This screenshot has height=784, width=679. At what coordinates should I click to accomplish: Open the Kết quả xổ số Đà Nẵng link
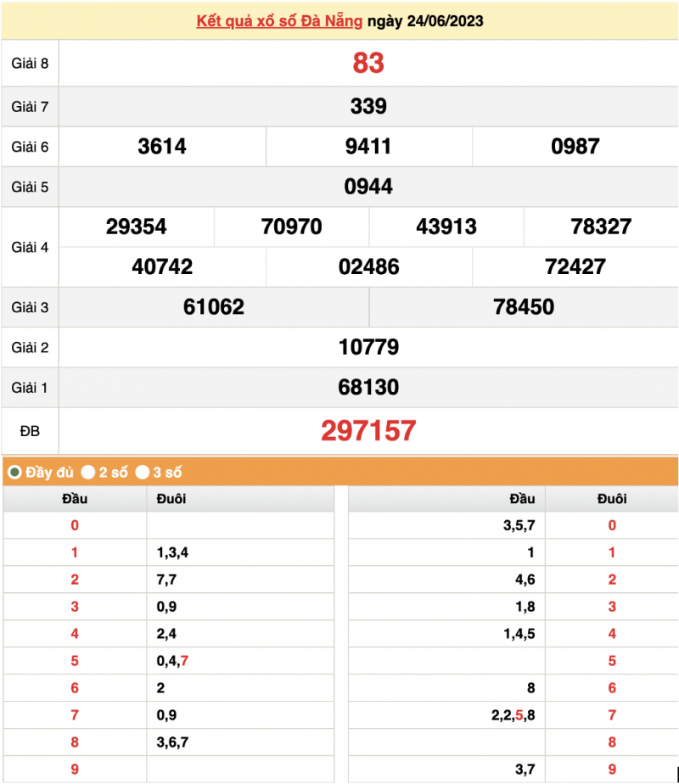tap(279, 20)
